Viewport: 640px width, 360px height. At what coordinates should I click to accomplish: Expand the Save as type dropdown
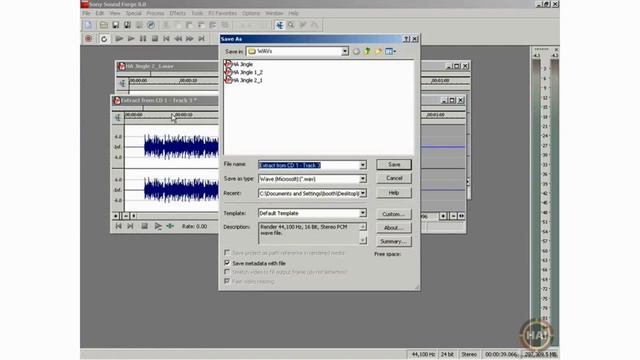(363, 179)
